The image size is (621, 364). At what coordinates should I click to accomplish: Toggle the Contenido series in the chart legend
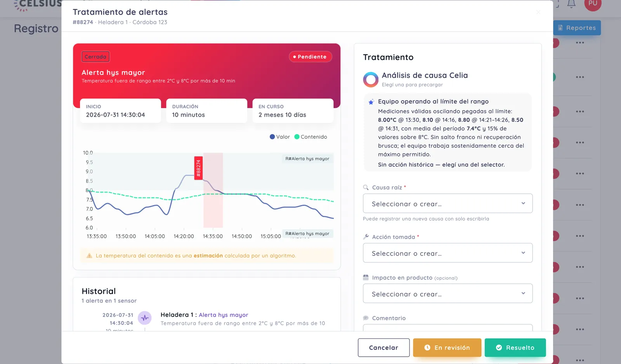[310, 137]
